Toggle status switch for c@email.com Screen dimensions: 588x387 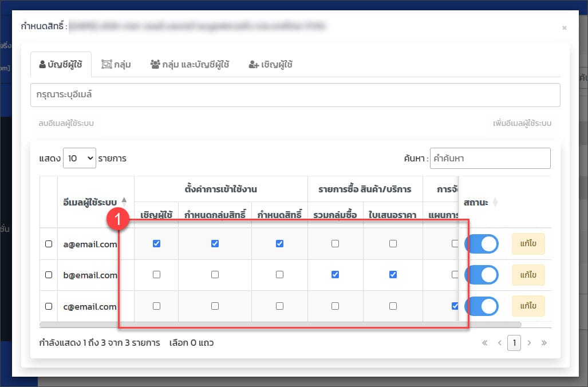(482, 306)
